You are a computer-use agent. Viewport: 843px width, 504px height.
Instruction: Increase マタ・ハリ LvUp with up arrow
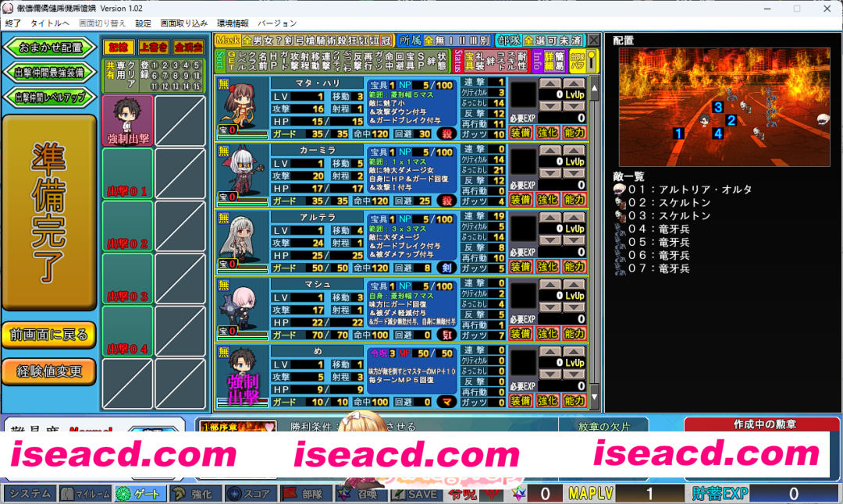574,83
